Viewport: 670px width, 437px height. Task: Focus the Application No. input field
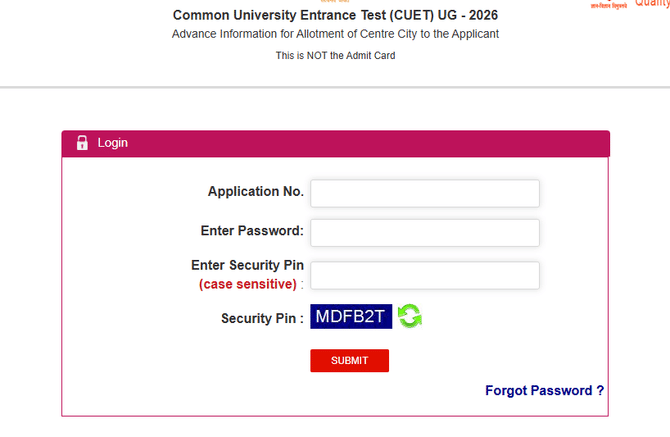tap(425, 193)
